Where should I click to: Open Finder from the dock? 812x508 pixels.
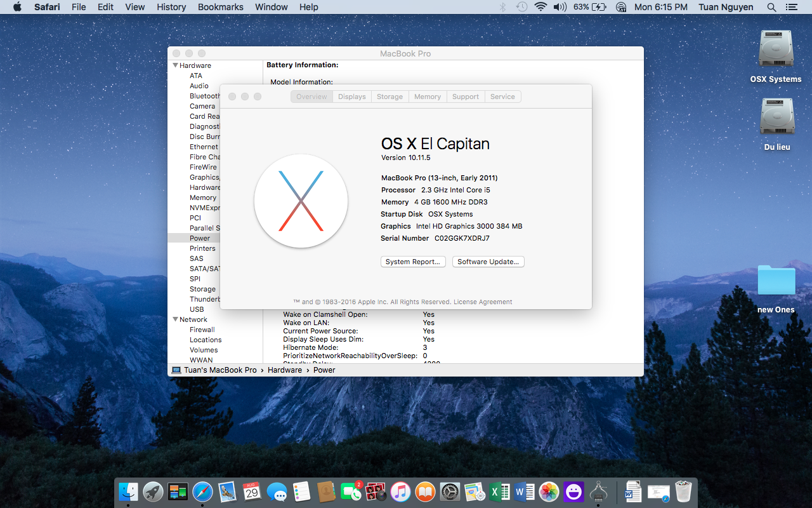pos(129,491)
